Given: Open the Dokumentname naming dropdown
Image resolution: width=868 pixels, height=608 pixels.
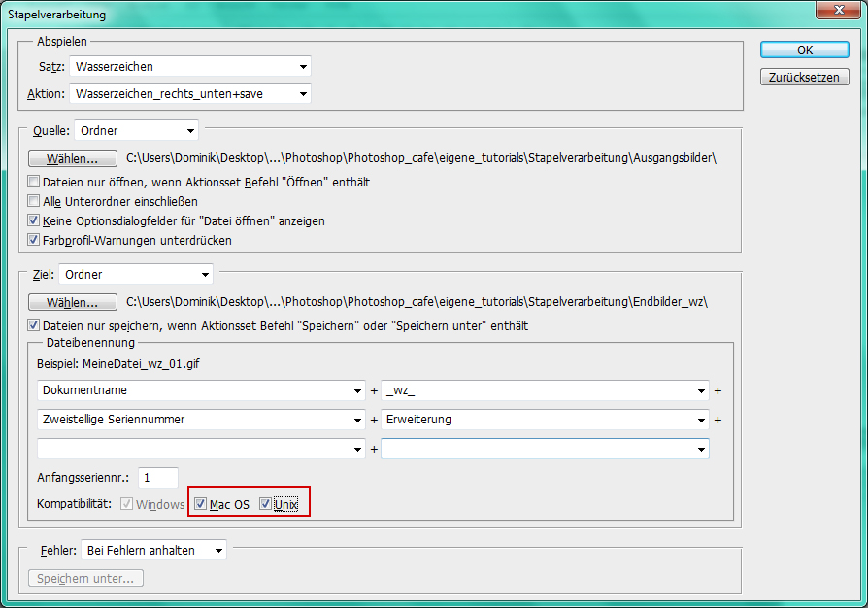Looking at the screenshot, I should [201, 390].
